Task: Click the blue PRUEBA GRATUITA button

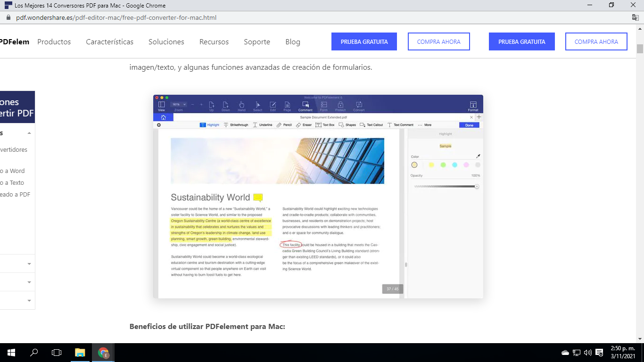Action: click(x=364, y=41)
